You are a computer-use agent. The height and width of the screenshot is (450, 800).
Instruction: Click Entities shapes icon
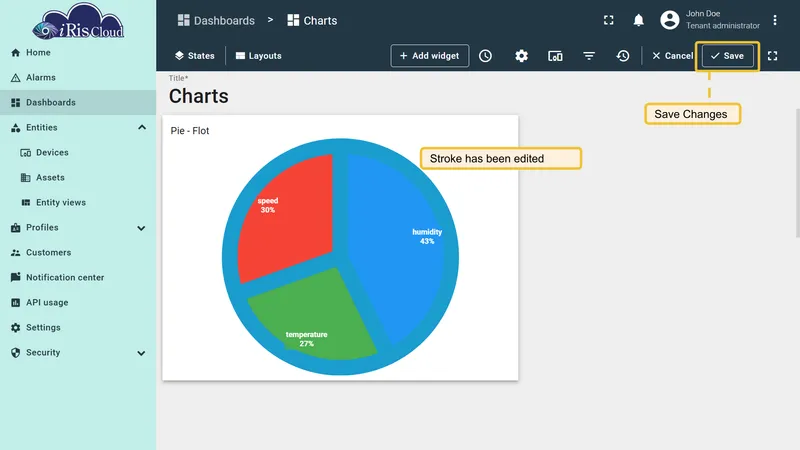(x=15, y=128)
